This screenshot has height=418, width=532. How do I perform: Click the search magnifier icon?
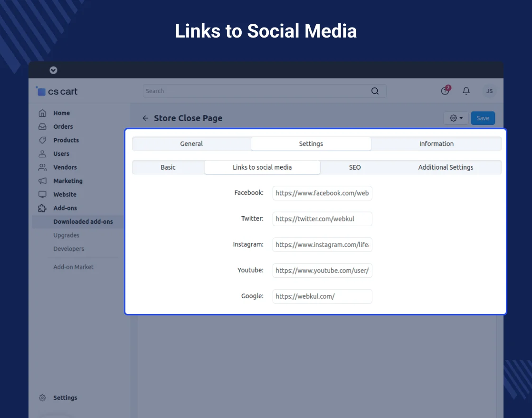[x=375, y=91]
